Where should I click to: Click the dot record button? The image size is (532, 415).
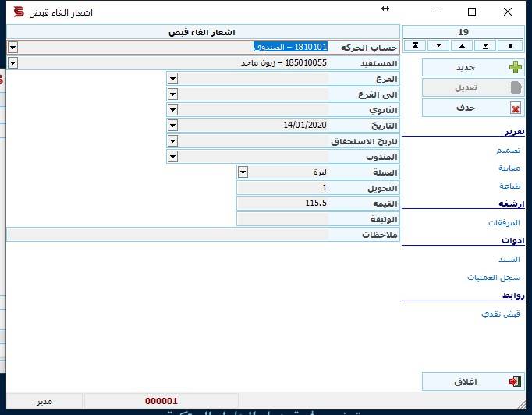pos(510,45)
